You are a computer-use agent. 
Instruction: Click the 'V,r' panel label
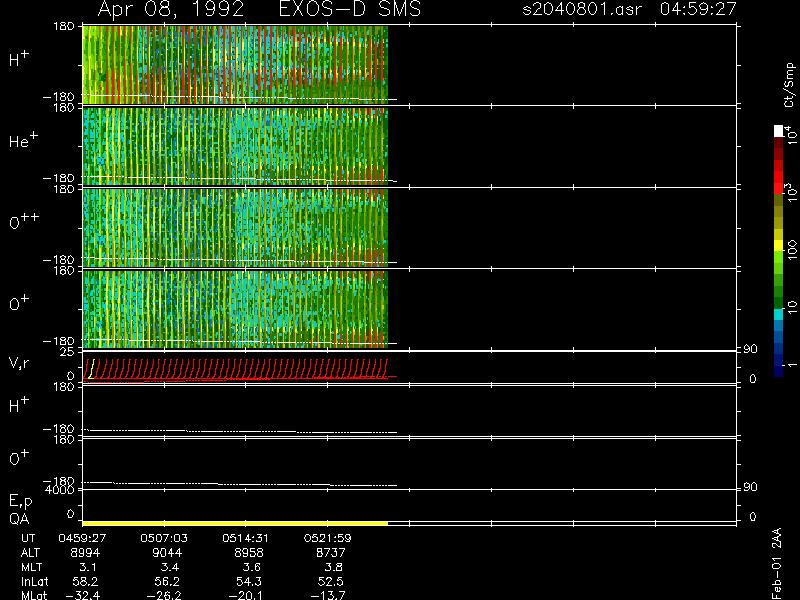[19, 363]
